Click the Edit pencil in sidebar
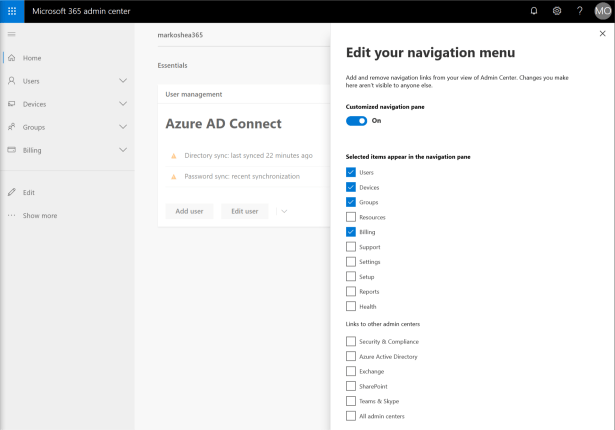This screenshot has height=430, width=615. click(x=11, y=192)
